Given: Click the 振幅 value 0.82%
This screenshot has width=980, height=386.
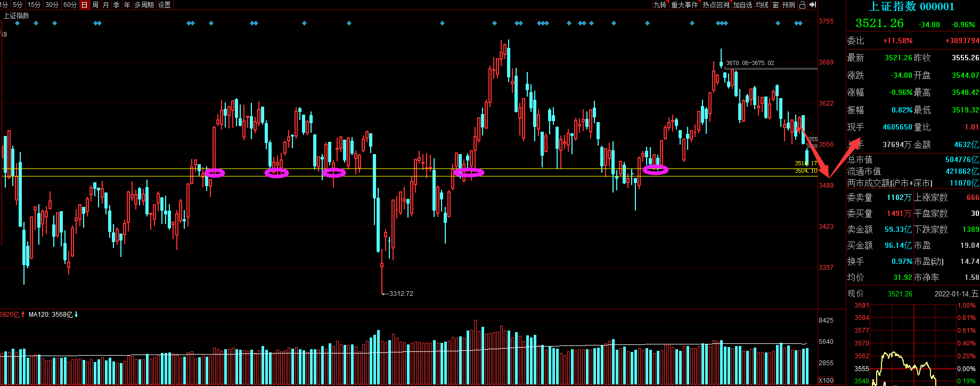Looking at the screenshot, I should [902, 110].
